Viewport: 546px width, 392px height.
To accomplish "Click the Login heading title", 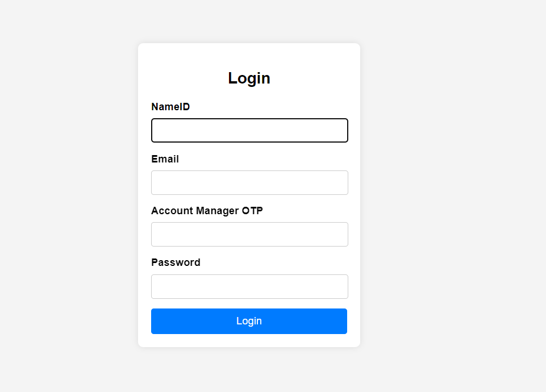I will pos(249,78).
